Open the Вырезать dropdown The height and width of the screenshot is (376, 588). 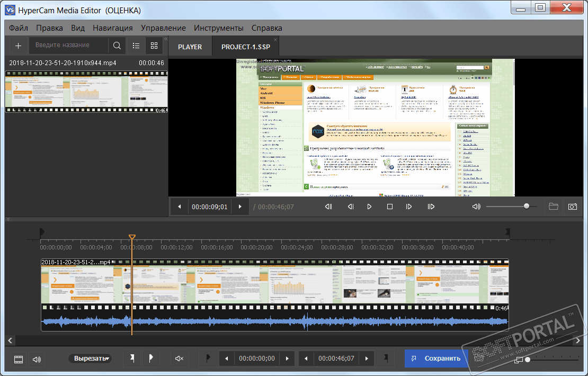coord(91,359)
